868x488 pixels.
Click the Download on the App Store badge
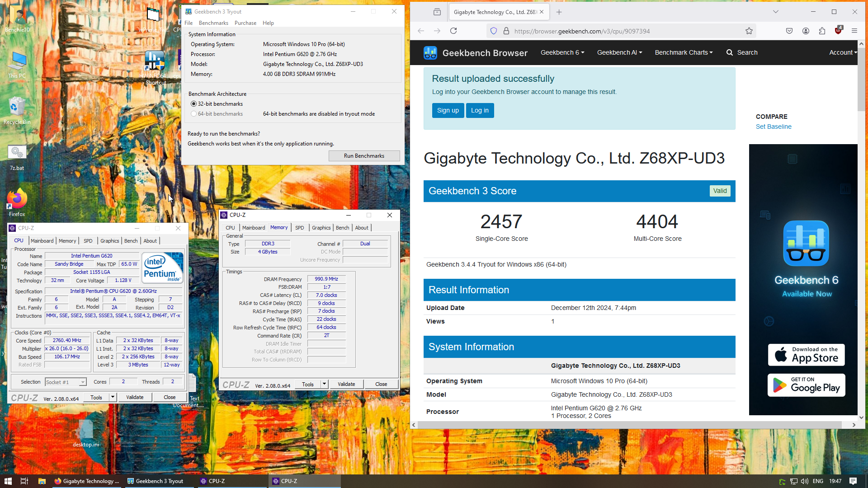[x=806, y=355]
